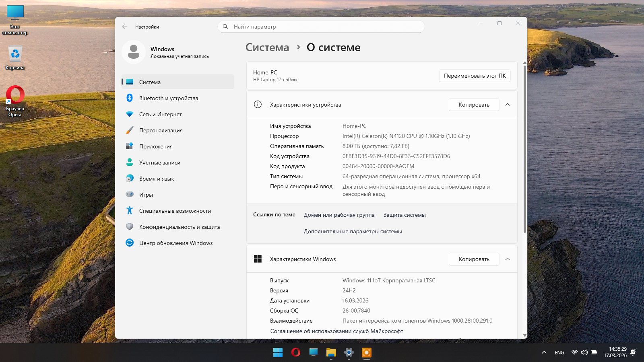The image size is (644, 362).
Task: Click the Центр обновления Windows icon
Action: click(x=130, y=243)
